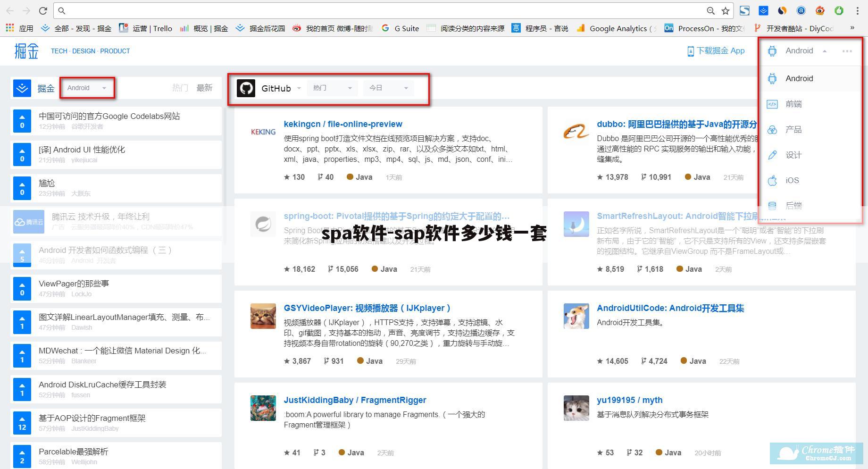Click the green circular extension icon
868x469 pixels.
pos(839,10)
